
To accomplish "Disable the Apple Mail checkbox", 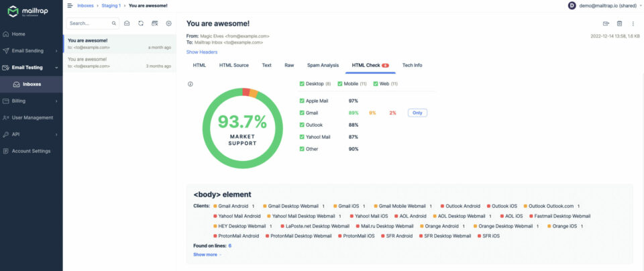I will click(302, 101).
